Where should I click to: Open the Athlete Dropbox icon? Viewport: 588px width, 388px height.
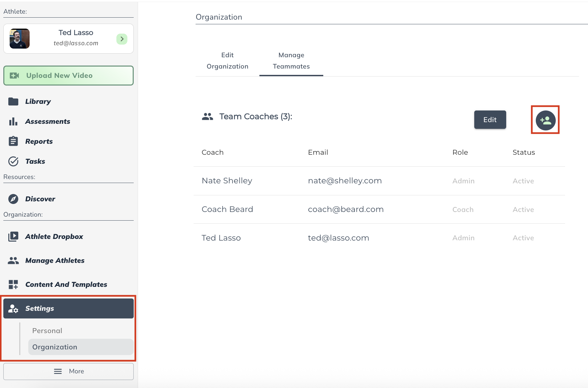(x=13, y=237)
